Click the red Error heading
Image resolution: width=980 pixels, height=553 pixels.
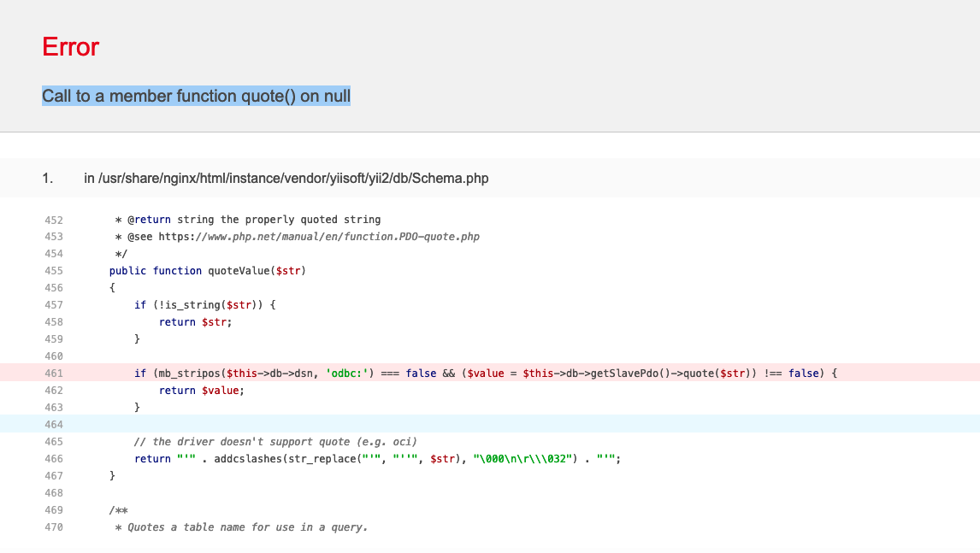point(70,47)
